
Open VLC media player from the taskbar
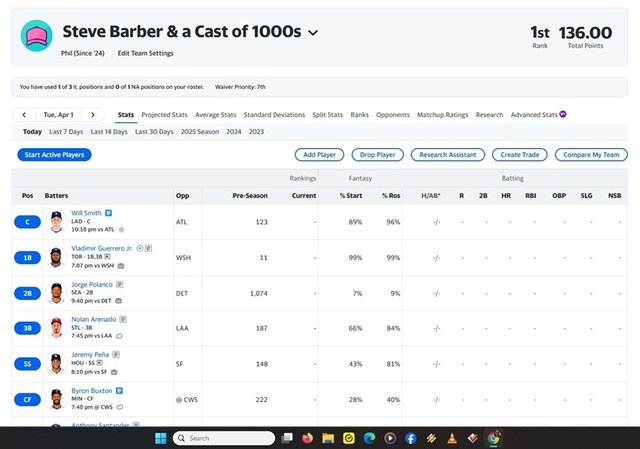tap(452, 438)
